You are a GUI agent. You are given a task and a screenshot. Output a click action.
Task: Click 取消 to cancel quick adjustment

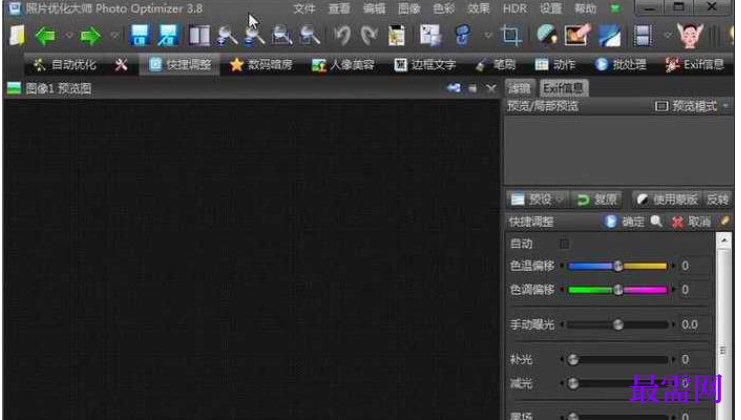click(x=691, y=221)
